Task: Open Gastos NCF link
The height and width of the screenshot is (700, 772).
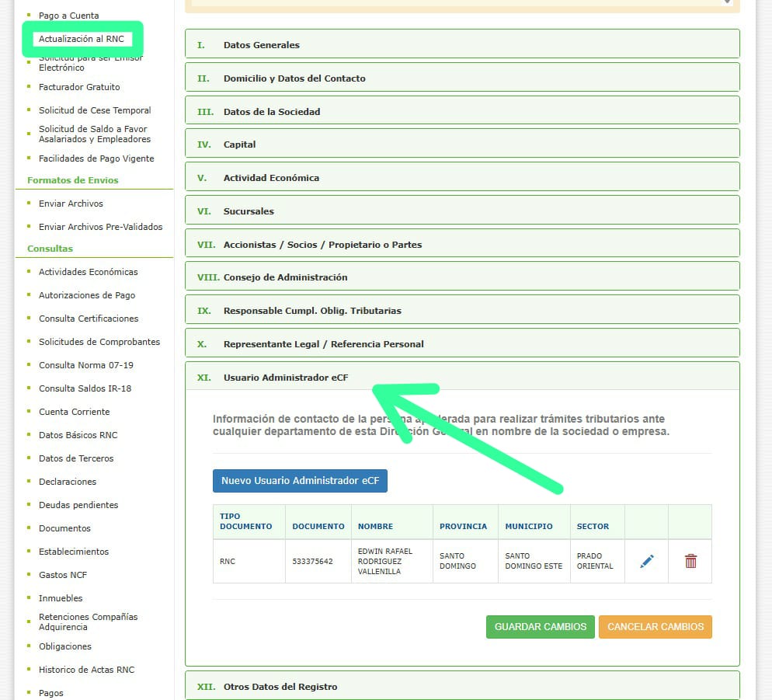Action: (63, 575)
